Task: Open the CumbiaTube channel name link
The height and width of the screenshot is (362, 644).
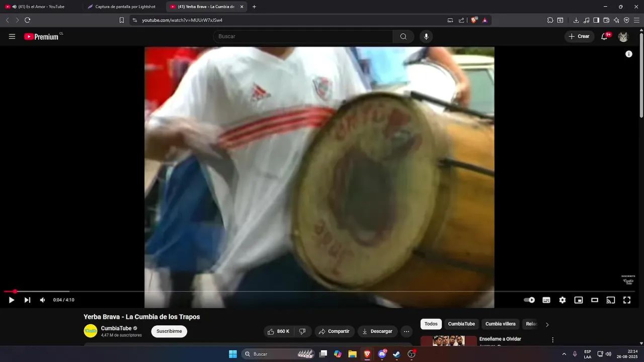Action: [116, 328]
